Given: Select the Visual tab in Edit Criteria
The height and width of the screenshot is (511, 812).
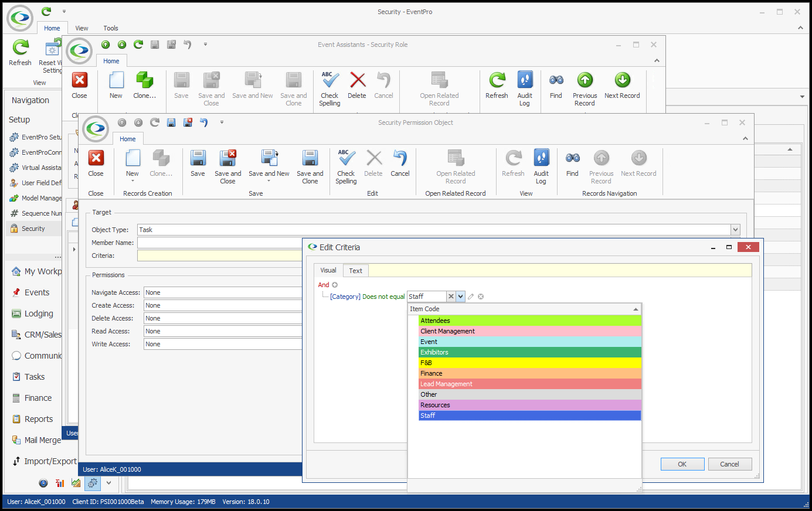Looking at the screenshot, I should [328, 270].
